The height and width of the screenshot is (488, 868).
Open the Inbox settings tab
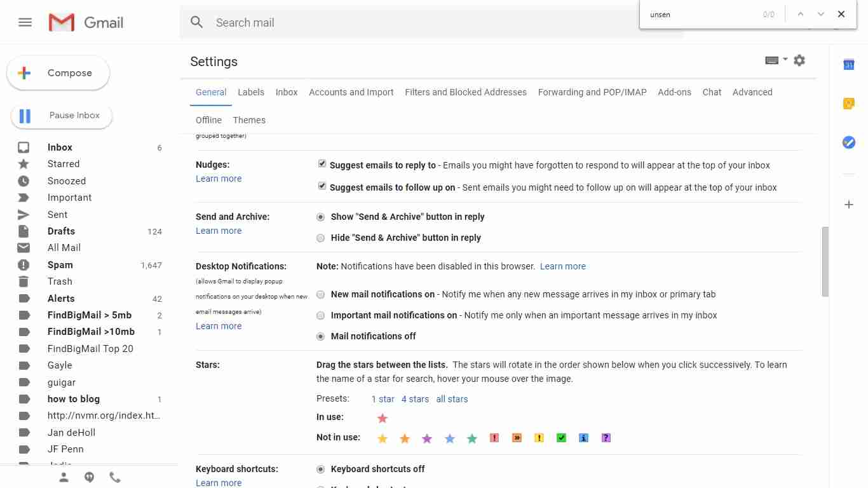point(287,92)
